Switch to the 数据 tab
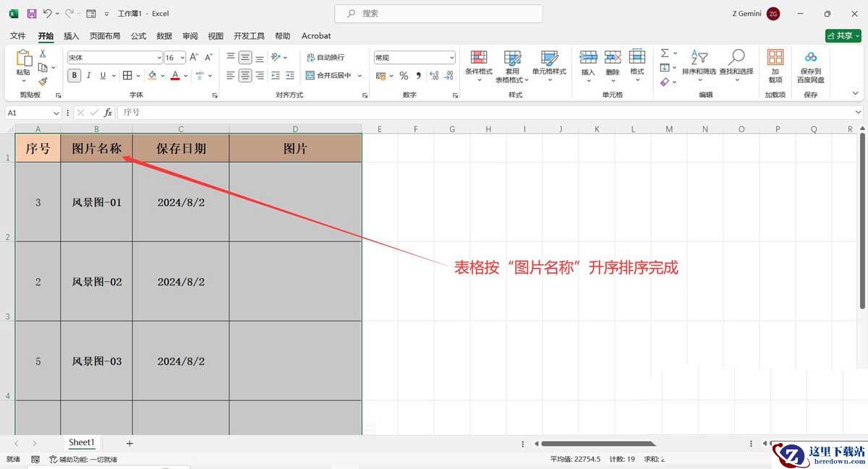 [x=164, y=35]
